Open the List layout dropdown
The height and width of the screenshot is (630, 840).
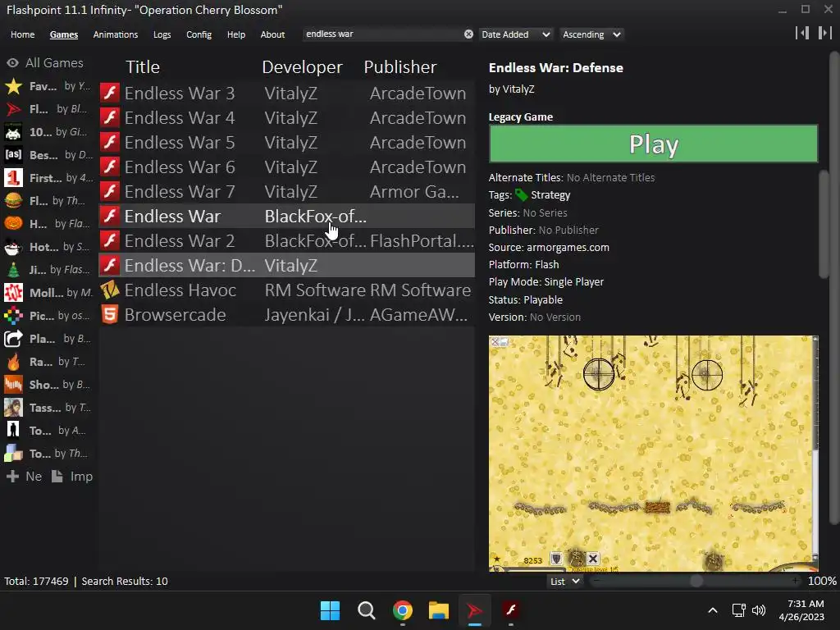(x=565, y=582)
